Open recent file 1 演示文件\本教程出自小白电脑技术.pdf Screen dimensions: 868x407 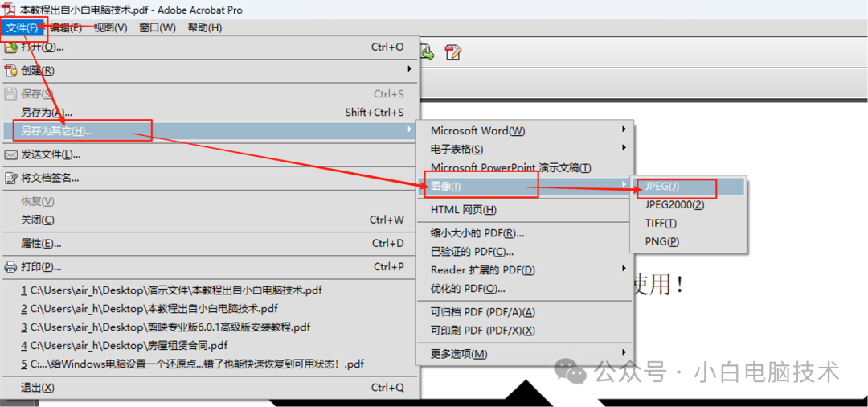pyautogui.click(x=211, y=290)
